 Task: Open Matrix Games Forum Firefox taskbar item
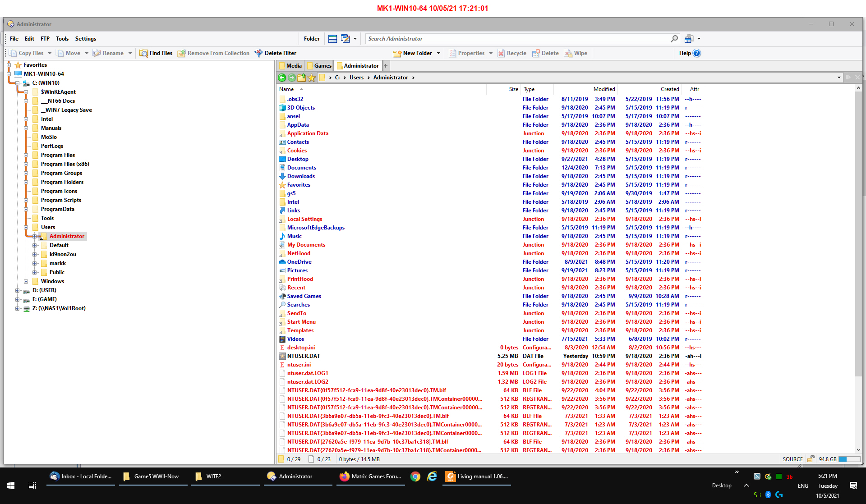click(371, 477)
